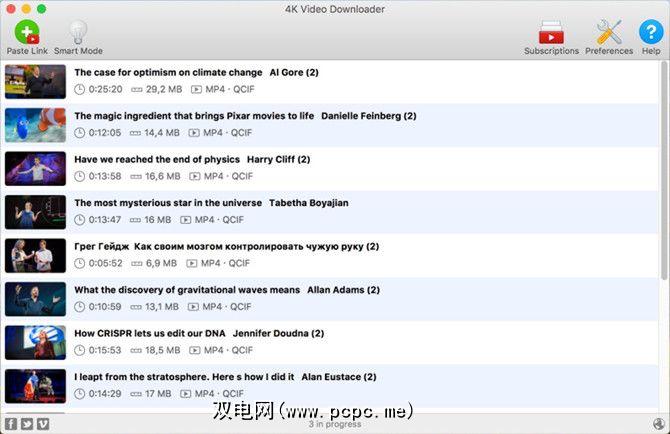This screenshot has height=434, width=670.
Task: Click video format icon in Tabetha Boyajian row
Action: coord(185,220)
